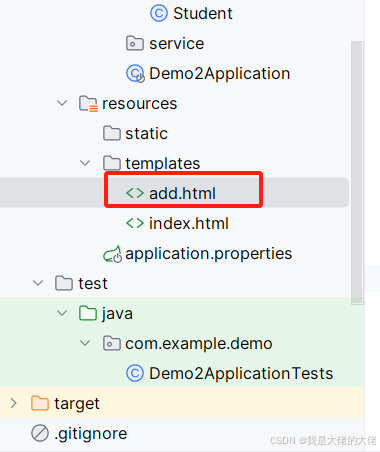Click the index.html file icon
The width and height of the screenshot is (380, 452).
coord(135,223)
